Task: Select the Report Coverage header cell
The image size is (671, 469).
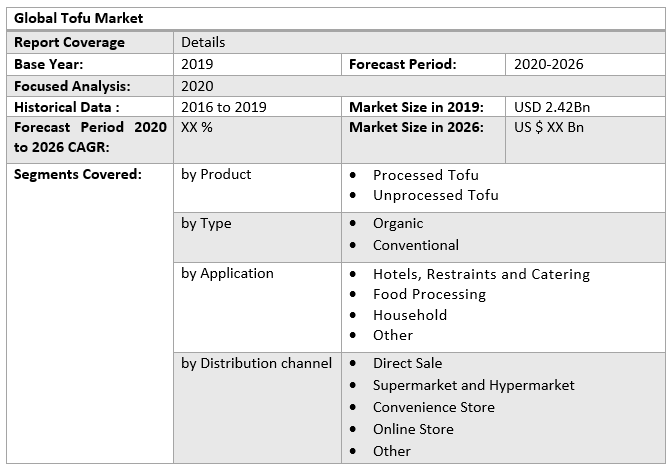Action: click(x=70, y=42)
